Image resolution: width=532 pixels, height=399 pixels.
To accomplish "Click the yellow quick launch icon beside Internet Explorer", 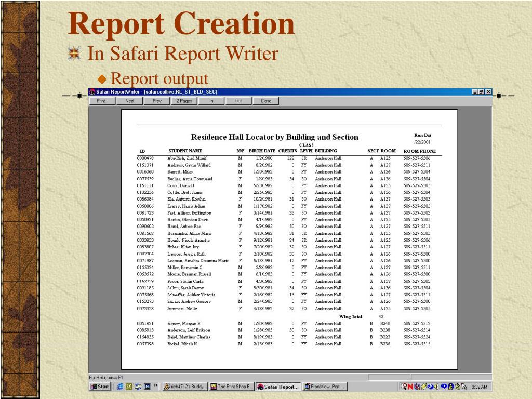I will pyautogui.click(x=129, y=387).
